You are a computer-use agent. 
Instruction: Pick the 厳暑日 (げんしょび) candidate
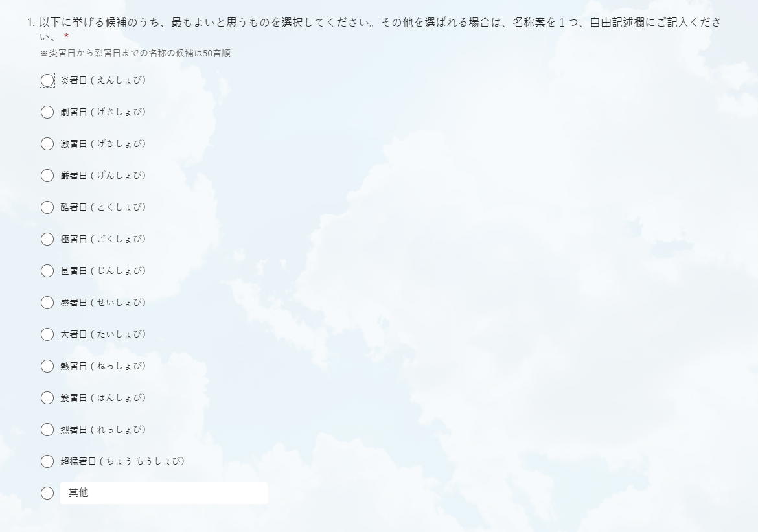coord(47,176)
